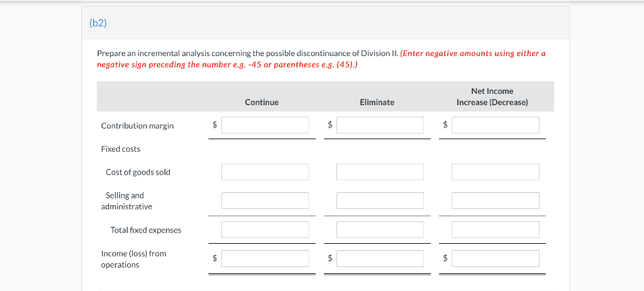Click the 'Eliminate' column header
The width and height of the screenshot is (644, 291).
pyautogui.click(x=377, y=102)
